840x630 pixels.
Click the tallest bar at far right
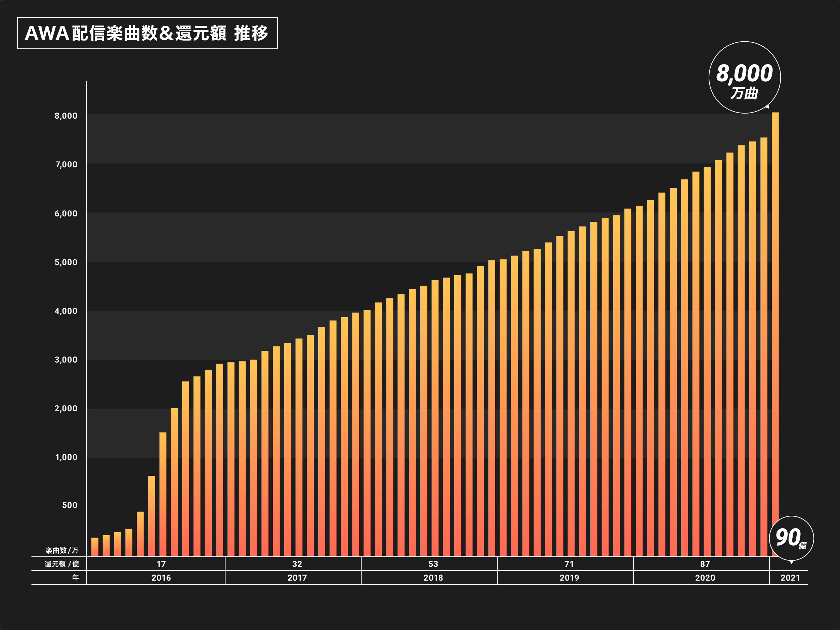tap(775, 334)
